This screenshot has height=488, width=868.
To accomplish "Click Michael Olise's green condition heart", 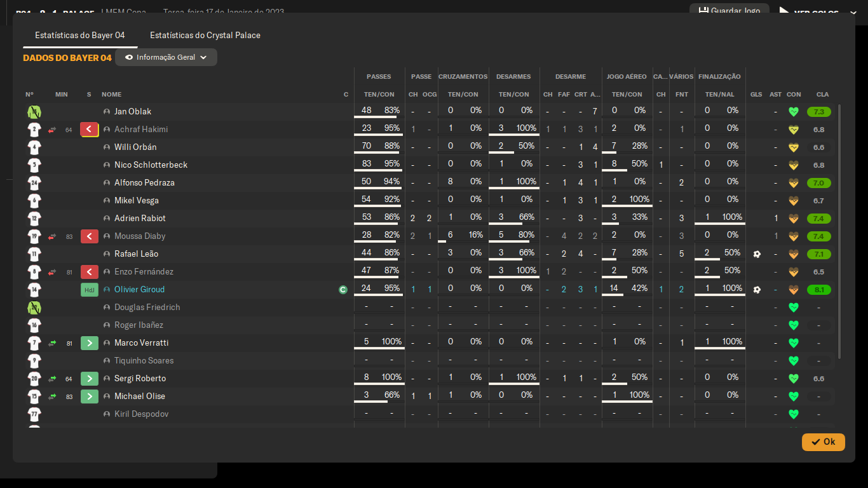I will (x=793, y=396).
